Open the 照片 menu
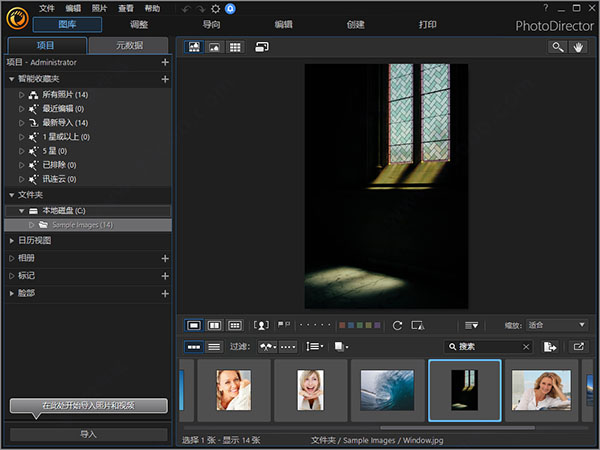This screenshot has height=450, width=600. coord(99,8)
